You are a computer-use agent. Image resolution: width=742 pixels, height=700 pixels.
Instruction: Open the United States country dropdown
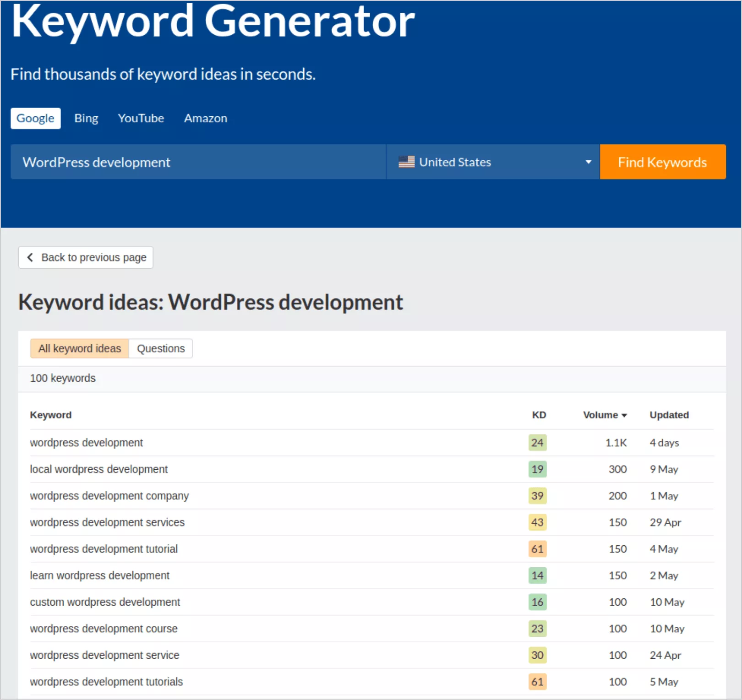tap(493, 162)
